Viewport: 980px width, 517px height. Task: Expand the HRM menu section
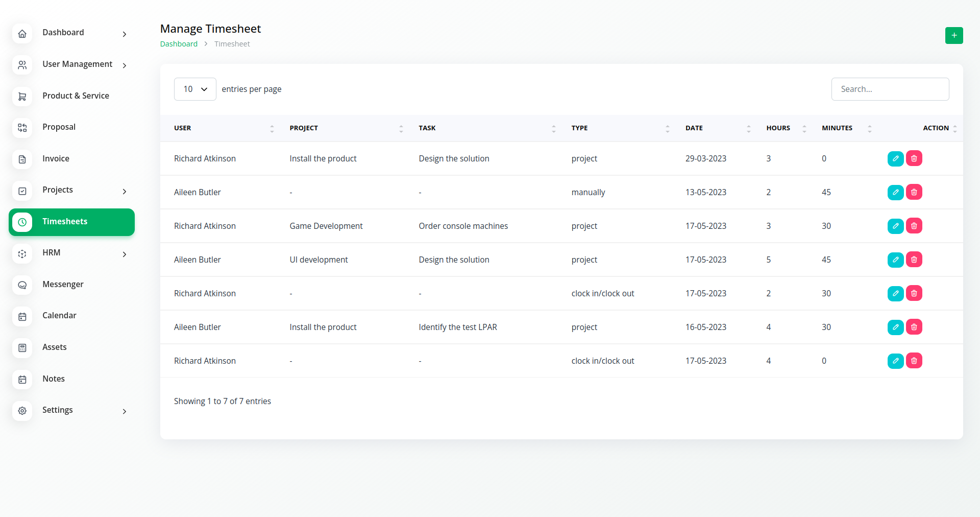pyautogui.click(x=124, y=254)
